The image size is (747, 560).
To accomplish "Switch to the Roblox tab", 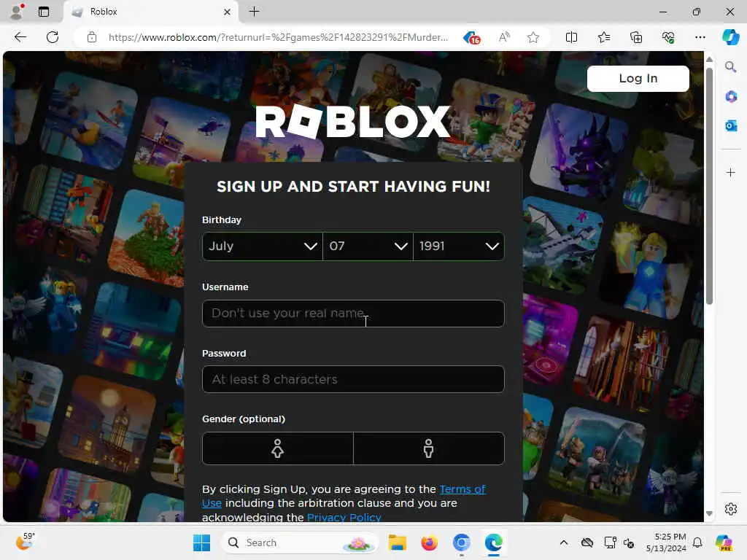I will (x=150, y=12).
